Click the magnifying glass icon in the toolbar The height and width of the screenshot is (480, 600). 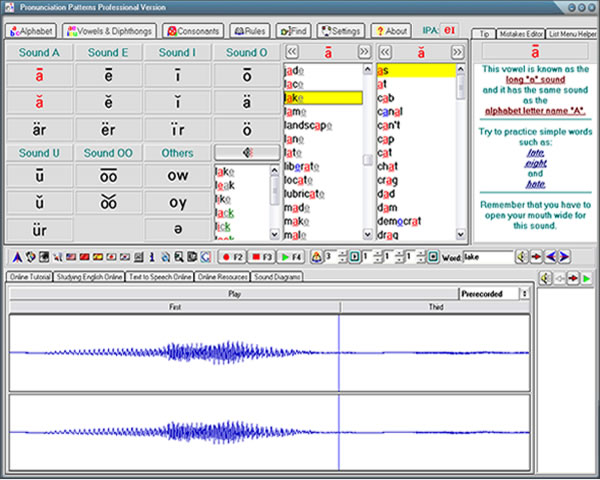click(x=178, y=257)
